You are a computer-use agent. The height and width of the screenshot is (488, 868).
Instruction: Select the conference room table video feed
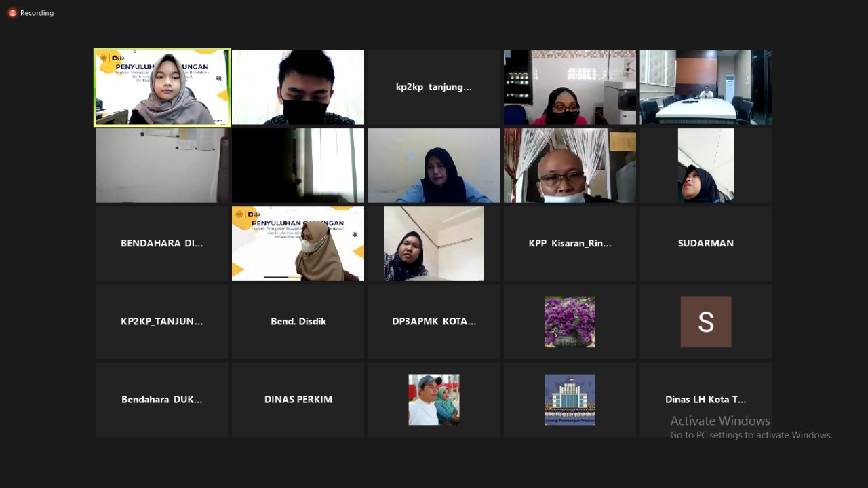[x=705, y=88]
